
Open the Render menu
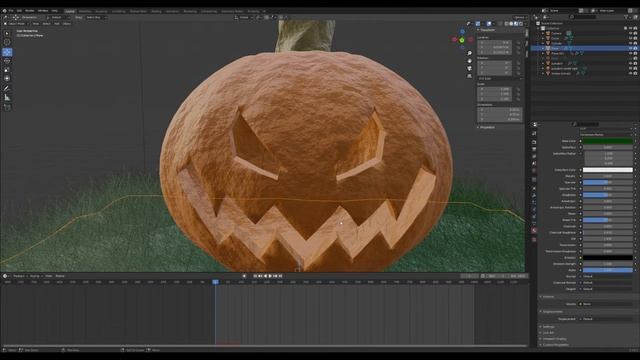click(x=30, y=11)
